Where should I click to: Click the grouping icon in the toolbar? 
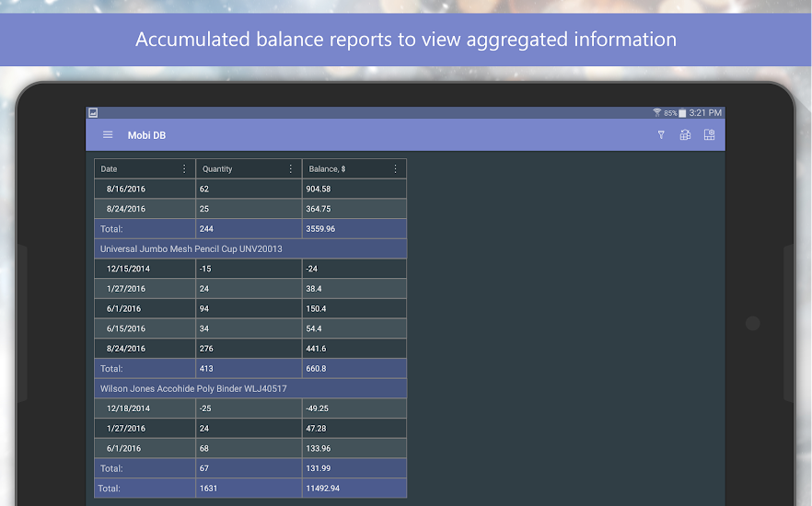(685, 135)
